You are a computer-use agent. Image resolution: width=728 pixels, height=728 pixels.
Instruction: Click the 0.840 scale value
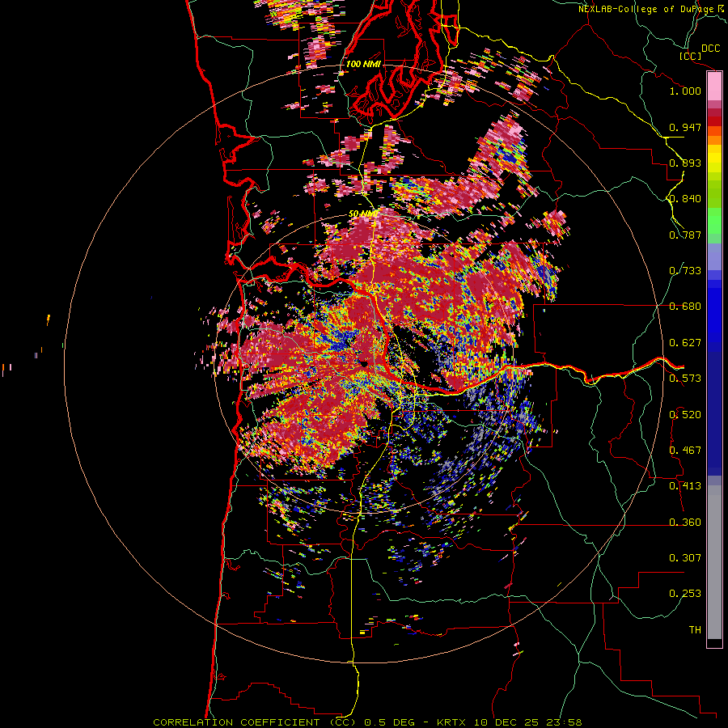click(685, 199)
